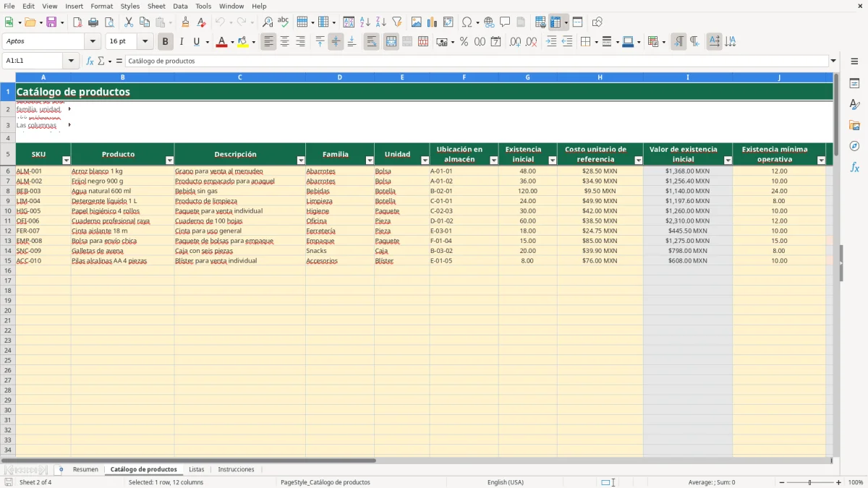Click the Zoom In plus button
The width and height of the screenshot is (868, 488).
[839, 482]
